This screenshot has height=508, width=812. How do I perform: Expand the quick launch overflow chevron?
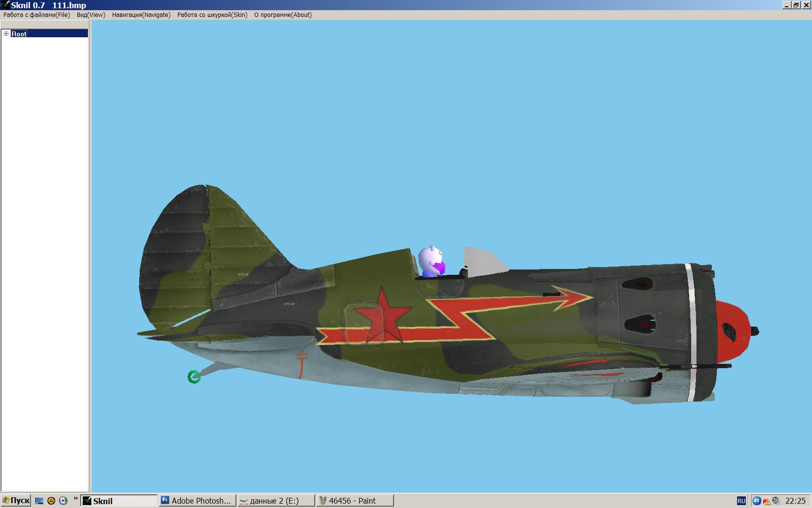pos(75,498)
